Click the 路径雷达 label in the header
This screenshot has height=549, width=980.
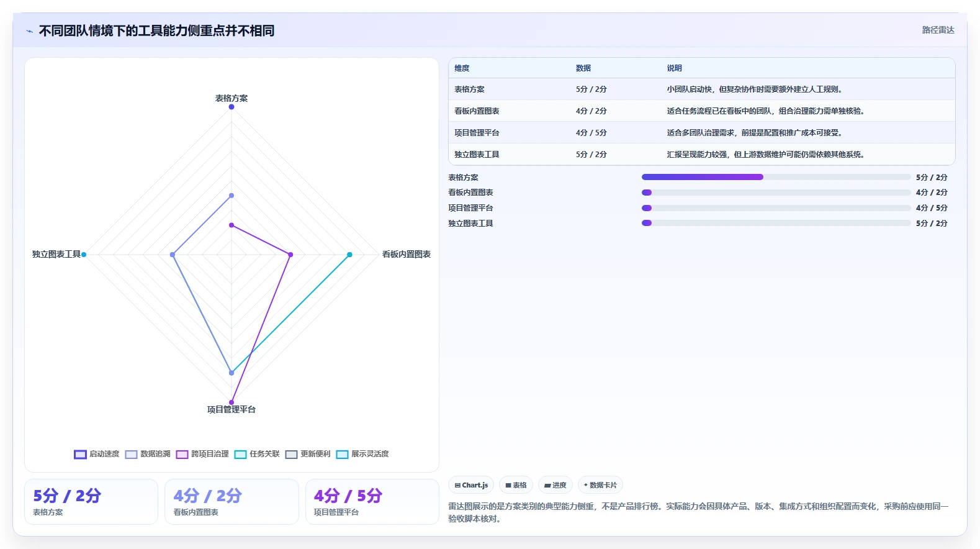(938, 30)
